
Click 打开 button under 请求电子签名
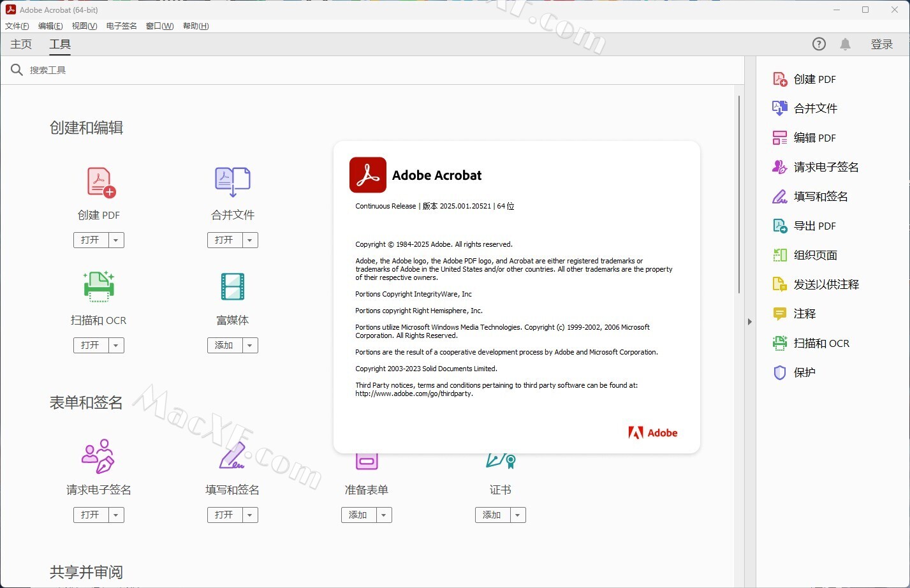pos(91,515)
